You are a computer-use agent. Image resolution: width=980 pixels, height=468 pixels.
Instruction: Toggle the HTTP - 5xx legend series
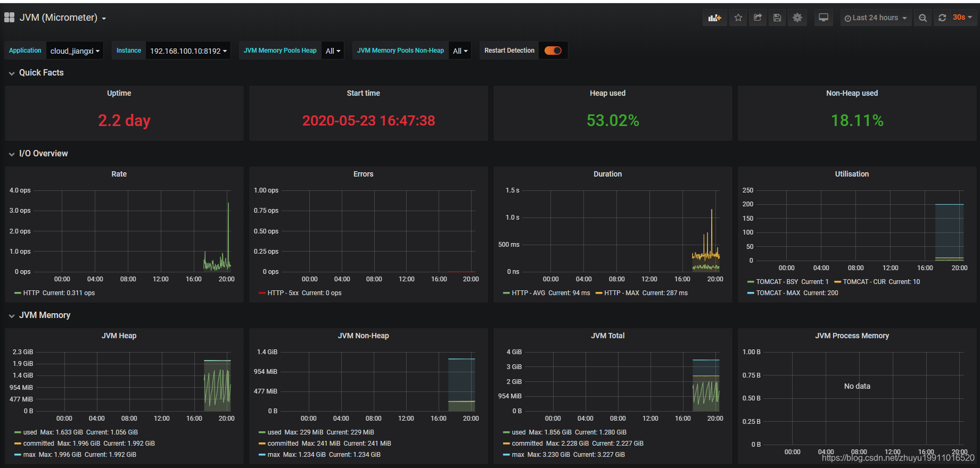(x=283, y=293)
